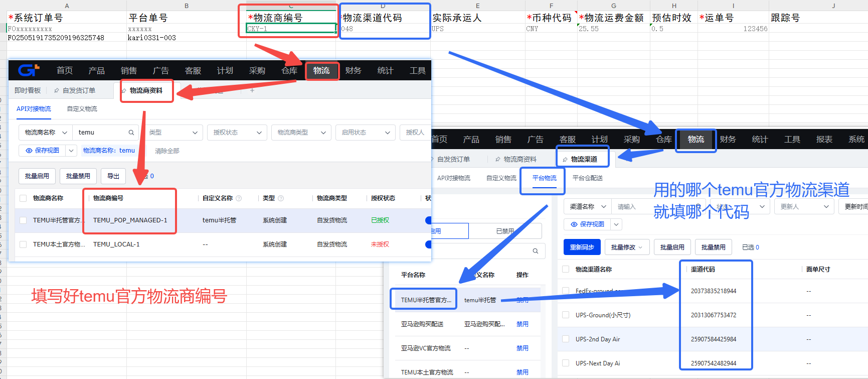This screenshot has height=379, width=868.
Task: Open the 批量修改 dropdown button
Action: [x=627, y=247]
